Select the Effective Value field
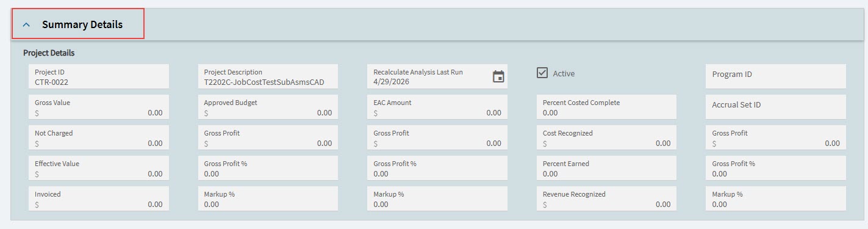Viewport: 868px width, 229px height. click(x=99, y=168)
